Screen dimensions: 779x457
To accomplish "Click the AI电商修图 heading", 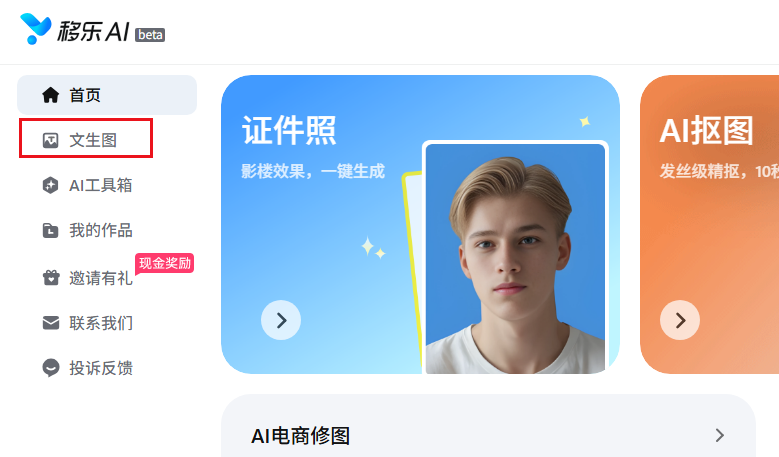I will [x=301, y=436].
